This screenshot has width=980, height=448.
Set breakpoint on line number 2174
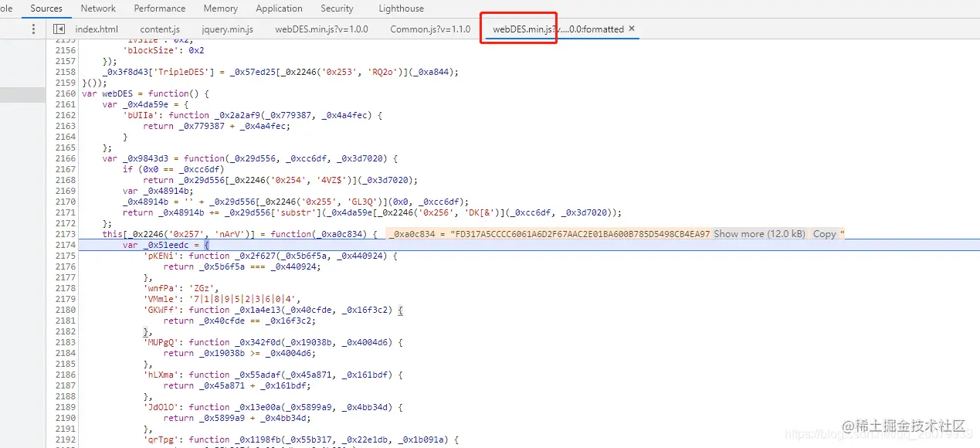[x=66, y=245]
